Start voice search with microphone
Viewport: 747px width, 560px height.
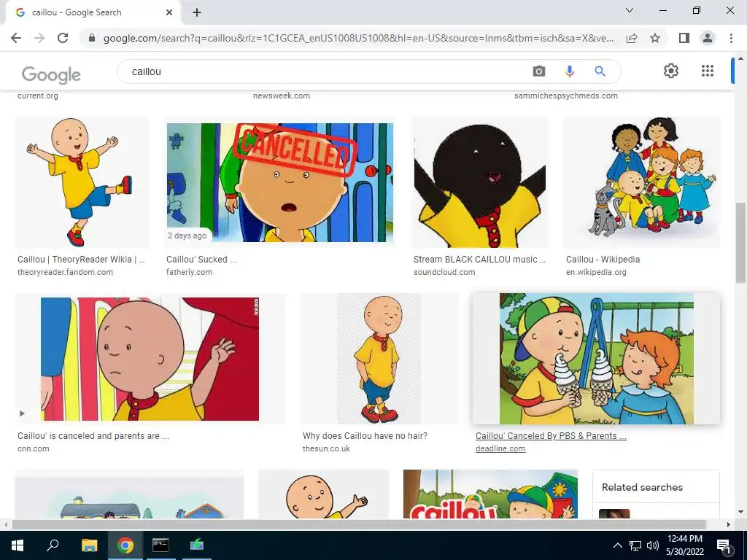point(569,71)
